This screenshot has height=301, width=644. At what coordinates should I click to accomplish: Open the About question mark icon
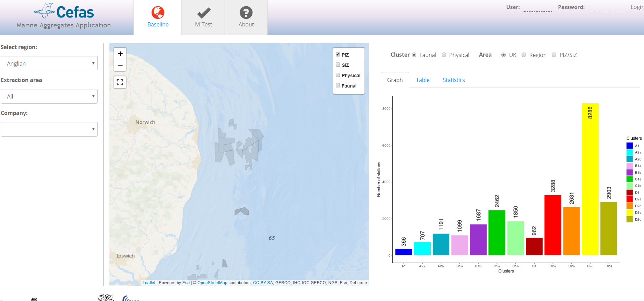(x=246, y=13)
